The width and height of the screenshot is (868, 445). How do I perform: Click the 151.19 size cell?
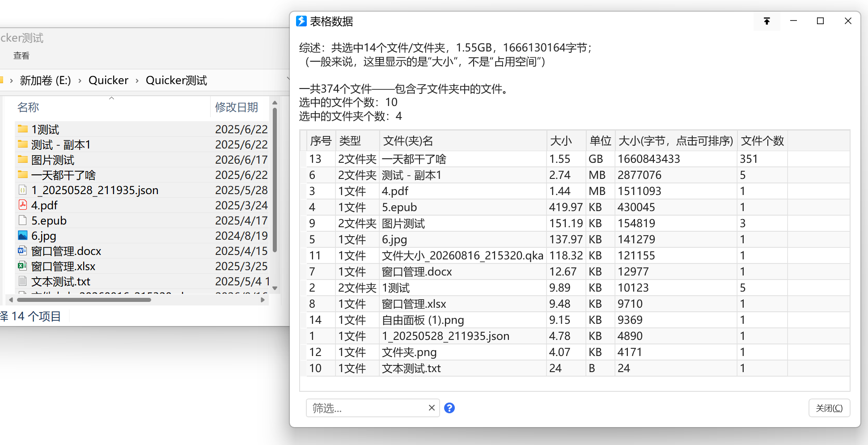pos(566,223)
